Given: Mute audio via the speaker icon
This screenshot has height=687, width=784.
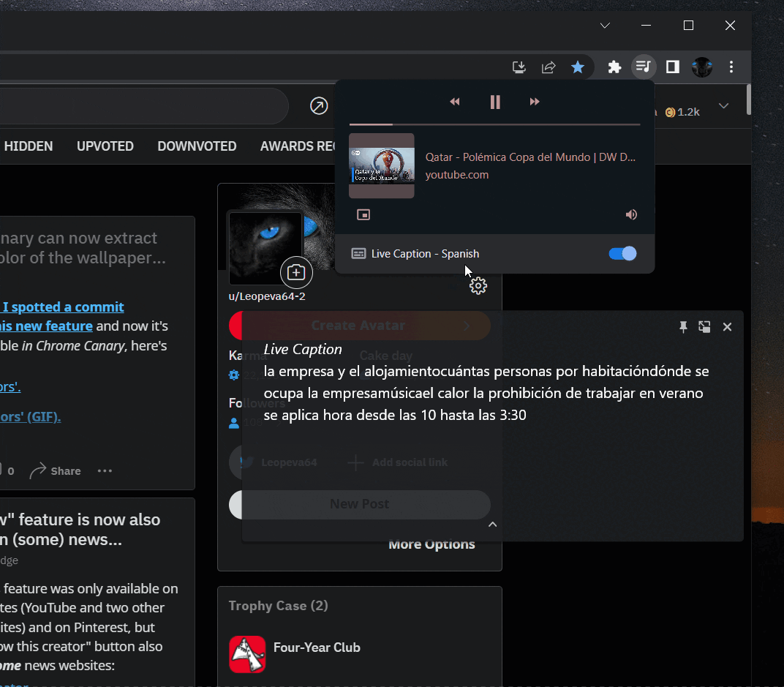Looking at the screenshot, I should (630, 214).
